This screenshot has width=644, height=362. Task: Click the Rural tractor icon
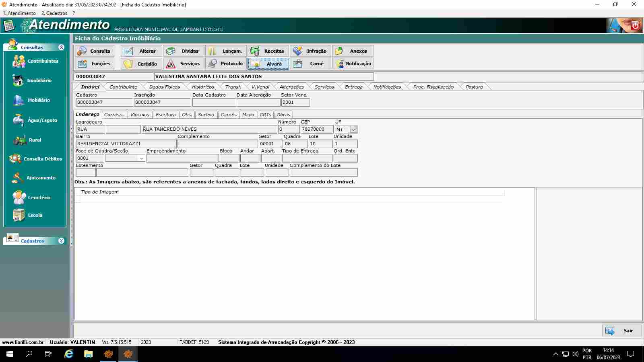(x=19, y=140)
